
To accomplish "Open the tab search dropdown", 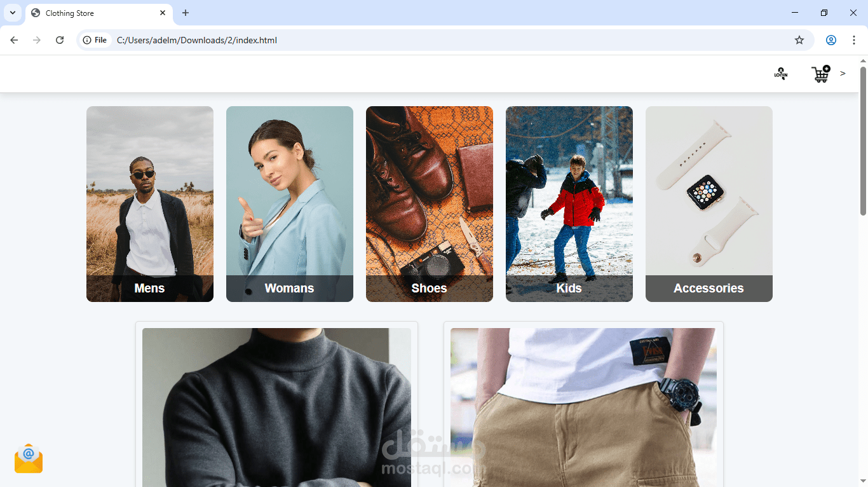I will click(13, 13).
